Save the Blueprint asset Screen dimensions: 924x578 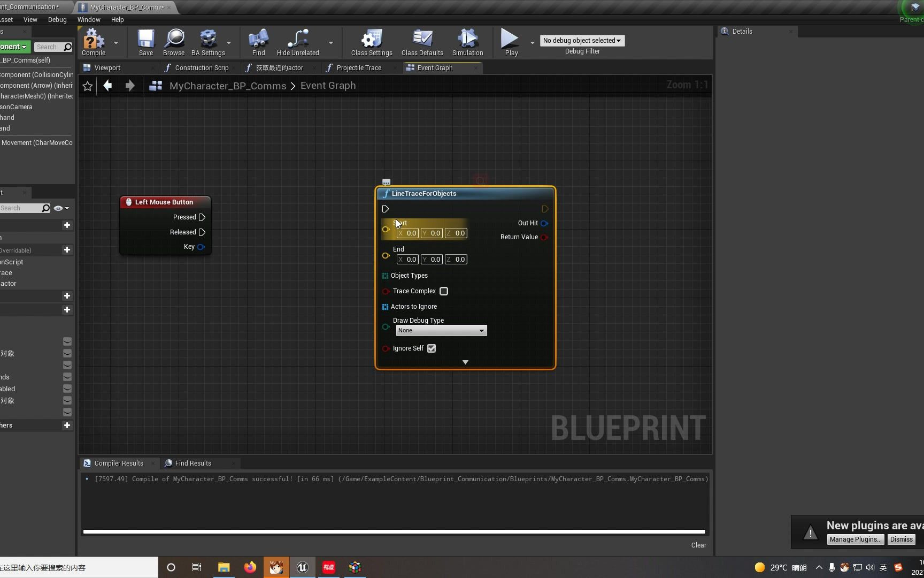pos(145,43)
